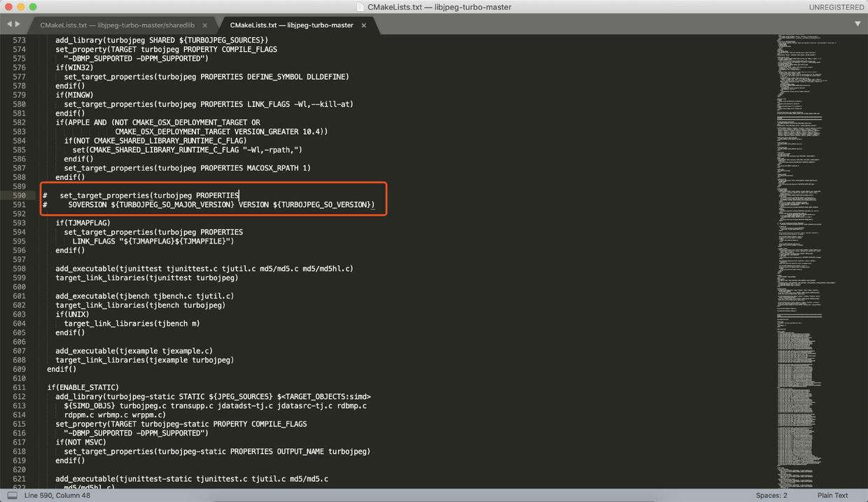This screenshot has width=868, height=502.
Task: Click the add_library(turbojpeg-static STATIC line
Action: (x=213, y=396)
